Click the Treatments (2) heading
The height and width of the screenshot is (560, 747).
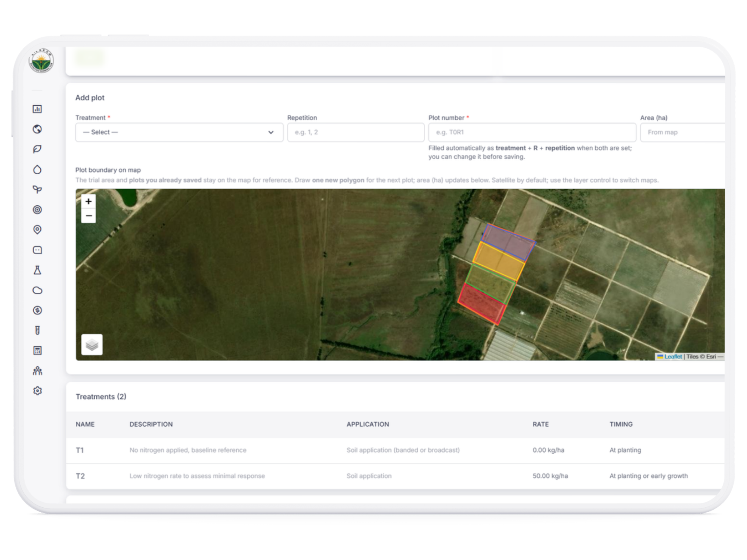coord(101,396)
